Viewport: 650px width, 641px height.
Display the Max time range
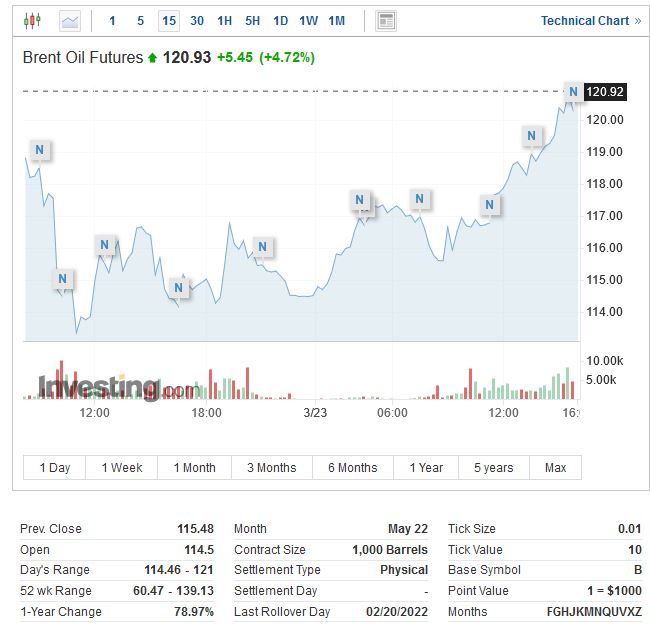click(555, 468)
